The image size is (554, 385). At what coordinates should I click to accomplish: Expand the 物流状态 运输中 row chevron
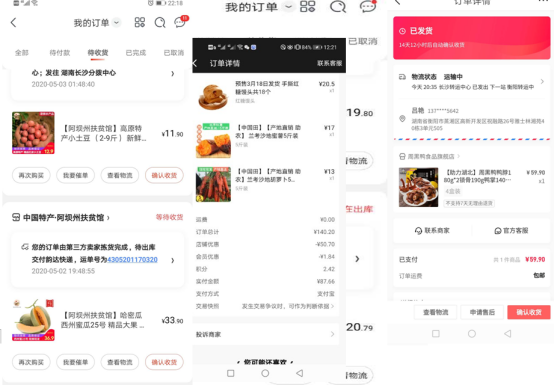tap(542, 82)
